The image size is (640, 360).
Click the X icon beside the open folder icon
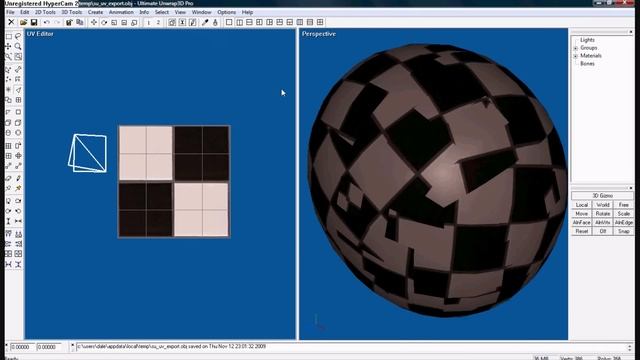tap(11, 22)
